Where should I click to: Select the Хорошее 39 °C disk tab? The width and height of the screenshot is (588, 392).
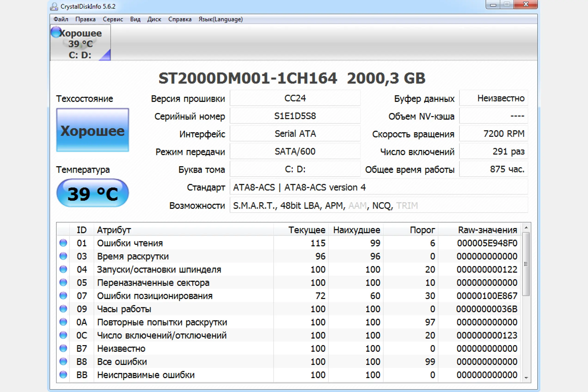80,43
